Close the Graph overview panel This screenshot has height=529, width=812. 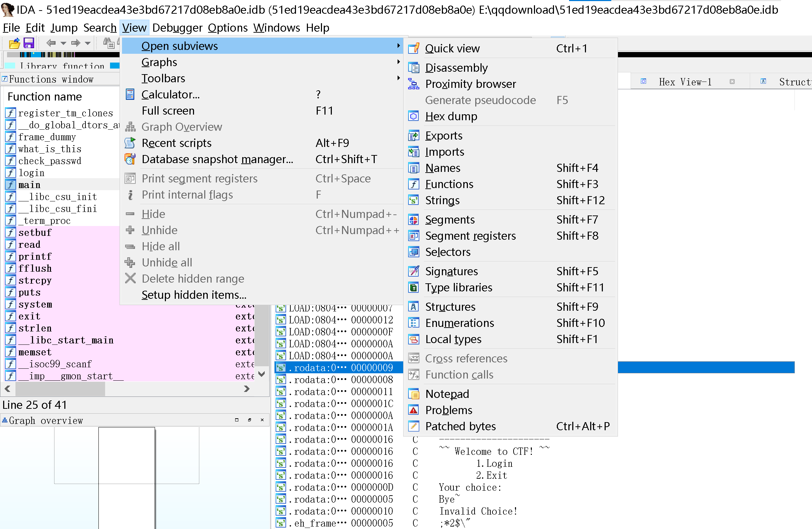pyautogui.click(x=262, y=420)
